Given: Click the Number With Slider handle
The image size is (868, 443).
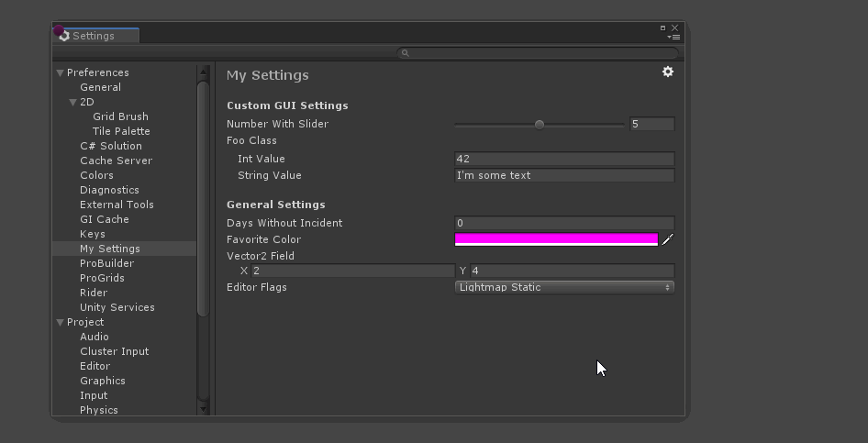Looking at the screenshot, I should tap(540, 124).
